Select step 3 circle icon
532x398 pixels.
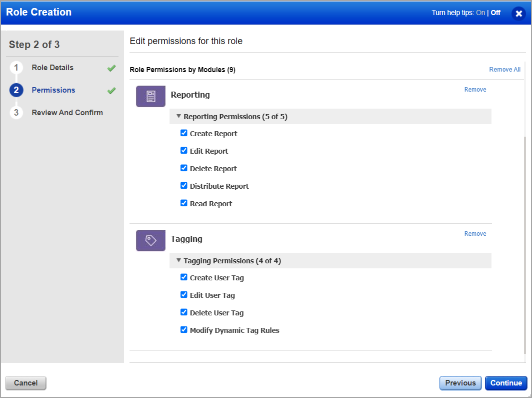coord(16,113)
